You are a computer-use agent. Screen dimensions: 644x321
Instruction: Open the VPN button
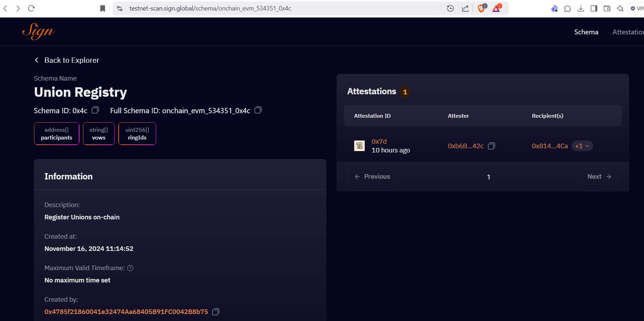[636, 8]
